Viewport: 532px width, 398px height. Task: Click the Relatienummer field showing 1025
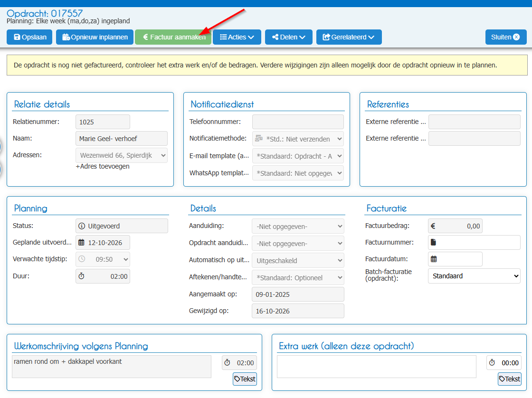[x=103, y=122]
